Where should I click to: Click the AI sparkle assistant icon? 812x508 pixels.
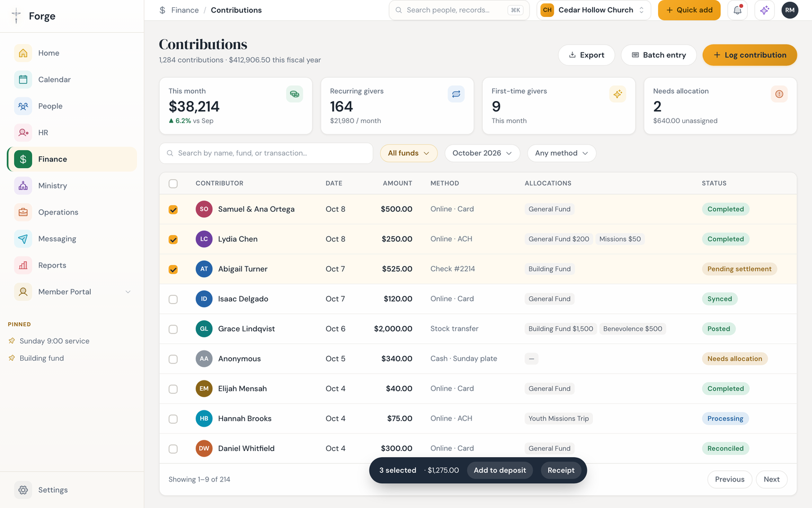point(765,10)
